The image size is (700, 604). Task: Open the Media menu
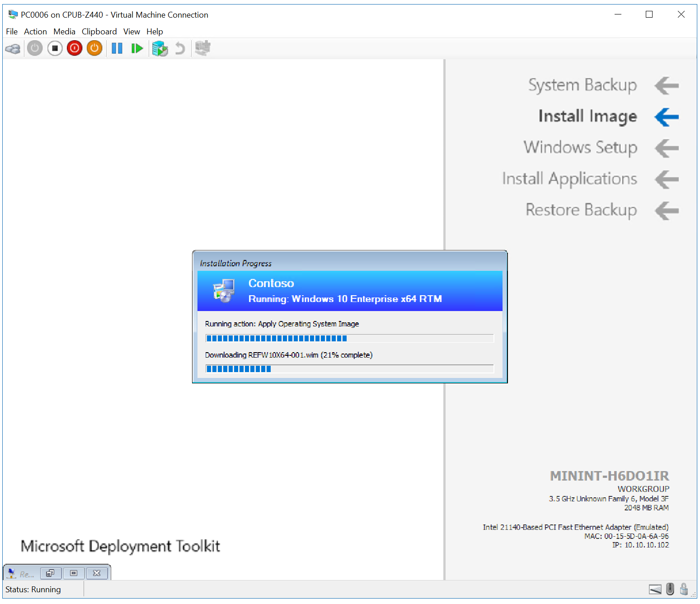pos(64,31)
